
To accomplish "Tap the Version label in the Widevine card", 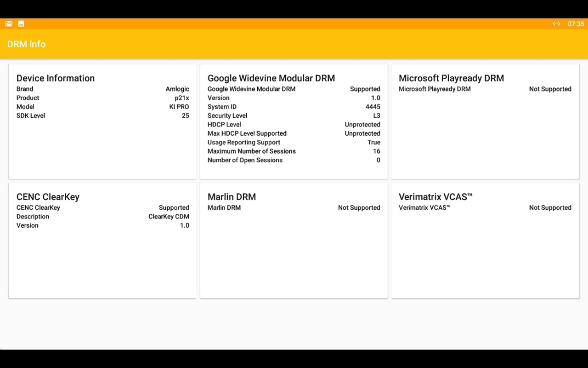I will pyautogui.click(x=218, y=98).
